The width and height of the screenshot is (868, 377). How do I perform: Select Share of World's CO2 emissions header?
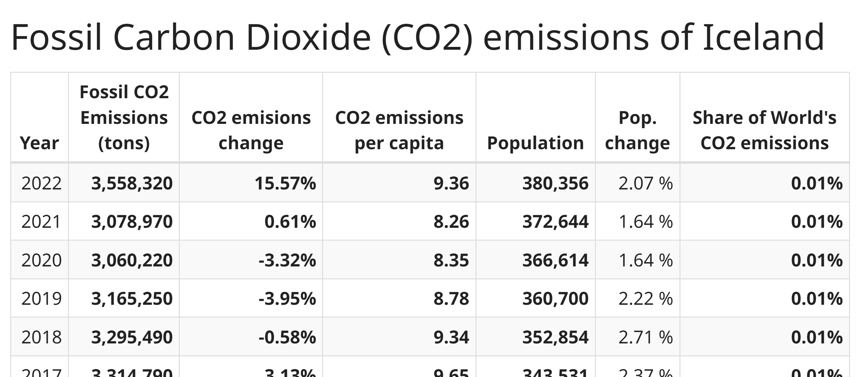(764, 130)
